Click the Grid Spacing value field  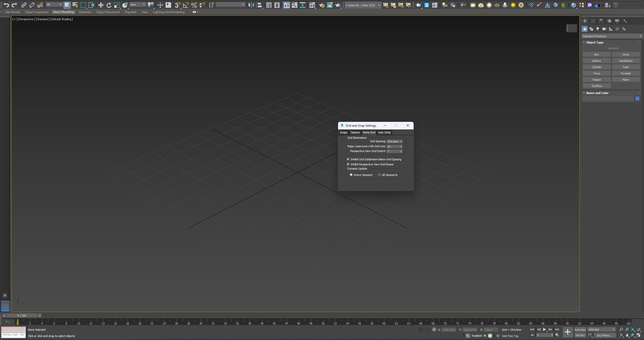click(393, 141)
